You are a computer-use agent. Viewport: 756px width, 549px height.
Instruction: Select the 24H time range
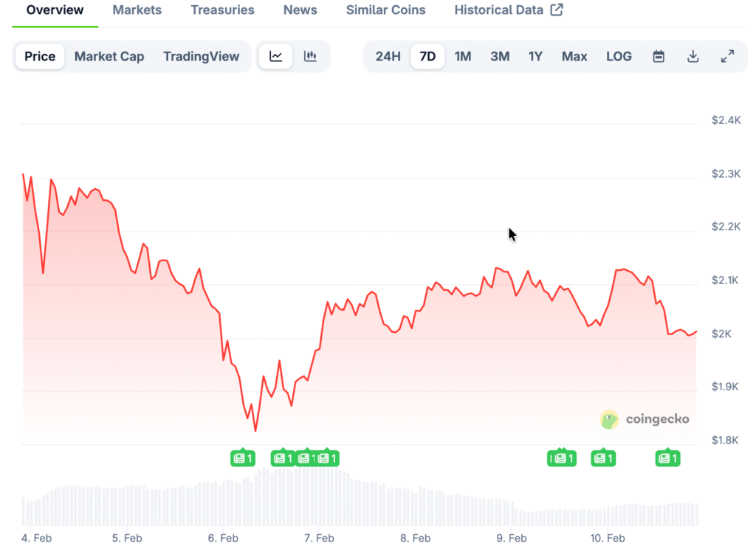388,57
